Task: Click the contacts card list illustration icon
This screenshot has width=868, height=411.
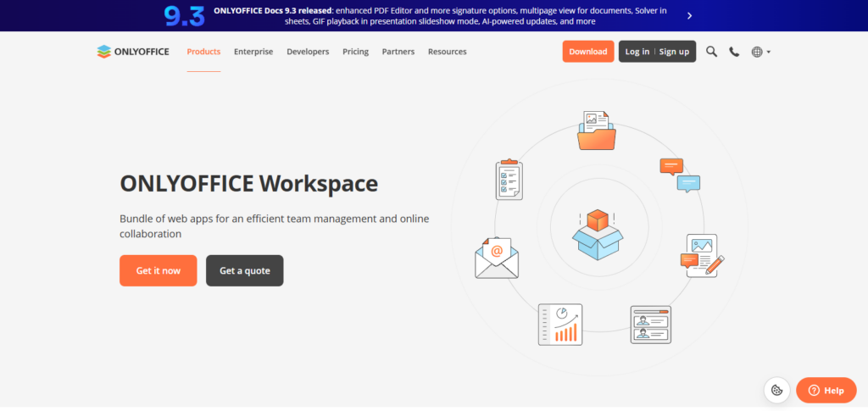Action: point(650,325)
